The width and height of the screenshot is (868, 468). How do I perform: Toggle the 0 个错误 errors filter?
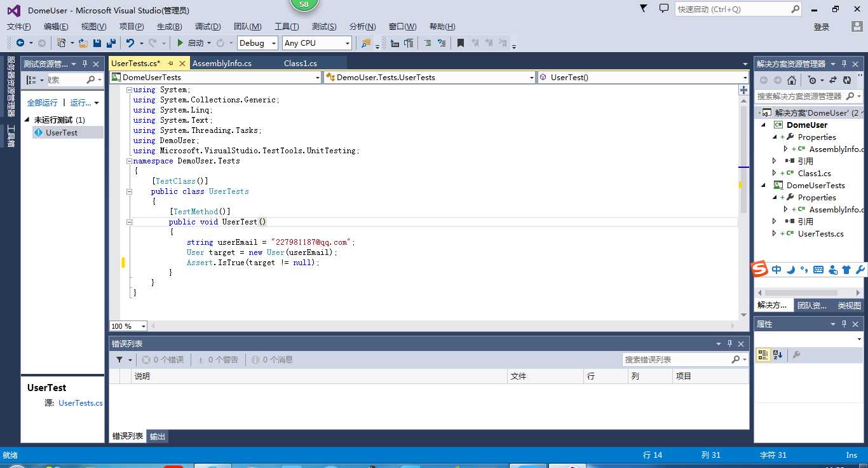163,360
